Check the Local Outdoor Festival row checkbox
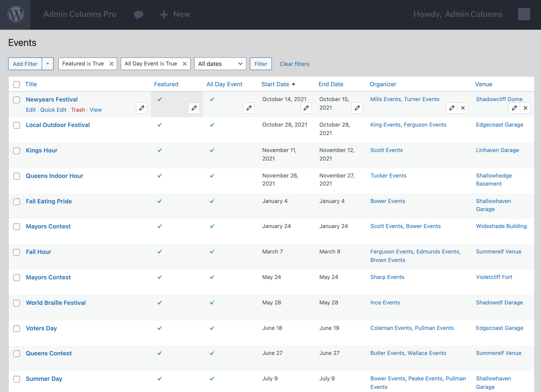541x392 pixels. (x=17, y=125)
